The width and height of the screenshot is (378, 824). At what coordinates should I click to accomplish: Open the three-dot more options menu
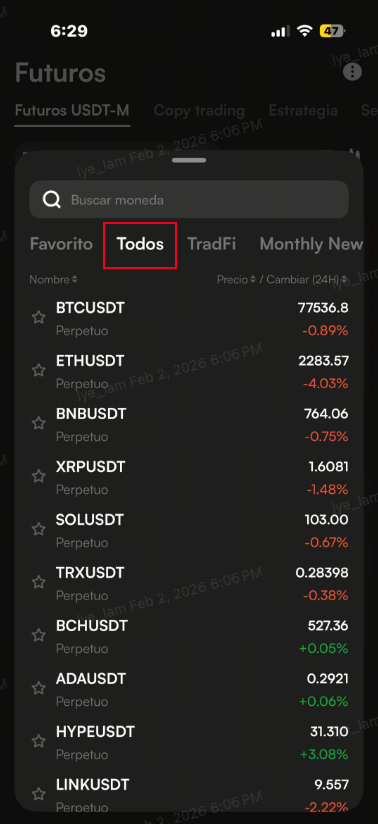click(x=352, y=72)
